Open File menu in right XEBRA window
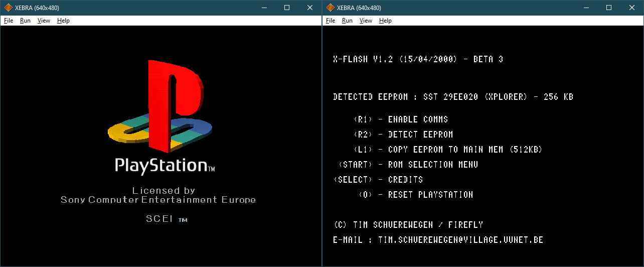Screen dimensions: 644x267 coord(331,21)
